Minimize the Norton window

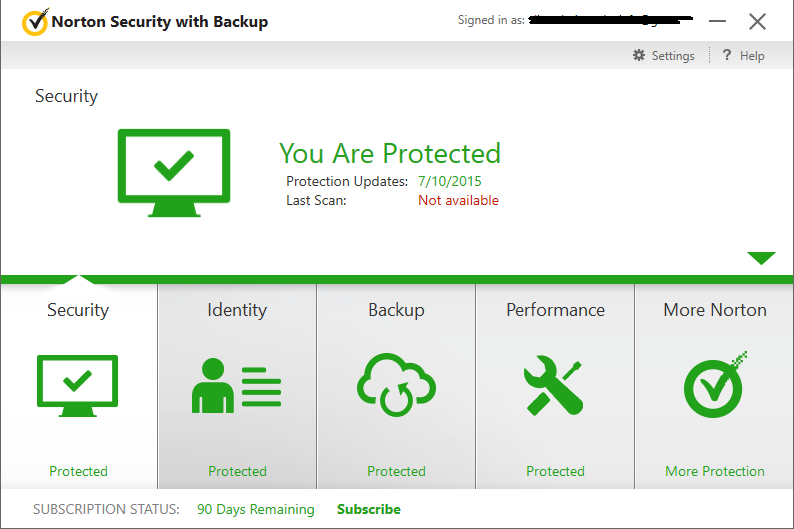717,21
